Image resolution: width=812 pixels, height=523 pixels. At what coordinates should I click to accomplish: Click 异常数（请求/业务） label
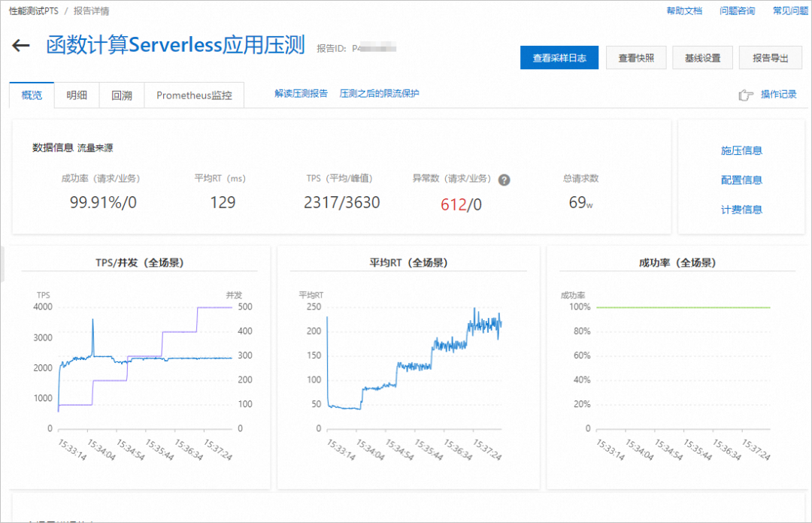(452, 179)
